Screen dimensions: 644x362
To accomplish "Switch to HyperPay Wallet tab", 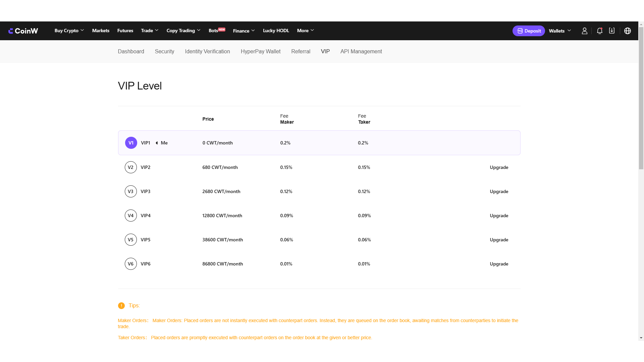I will [x=261, y=51].
